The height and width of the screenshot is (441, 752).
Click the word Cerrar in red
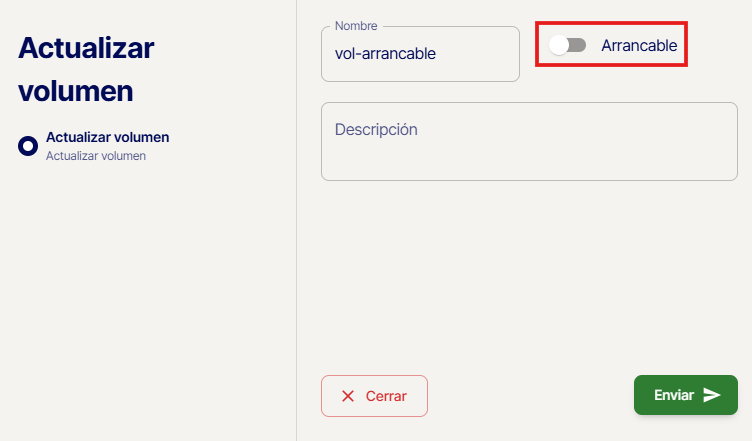[386, 396]
